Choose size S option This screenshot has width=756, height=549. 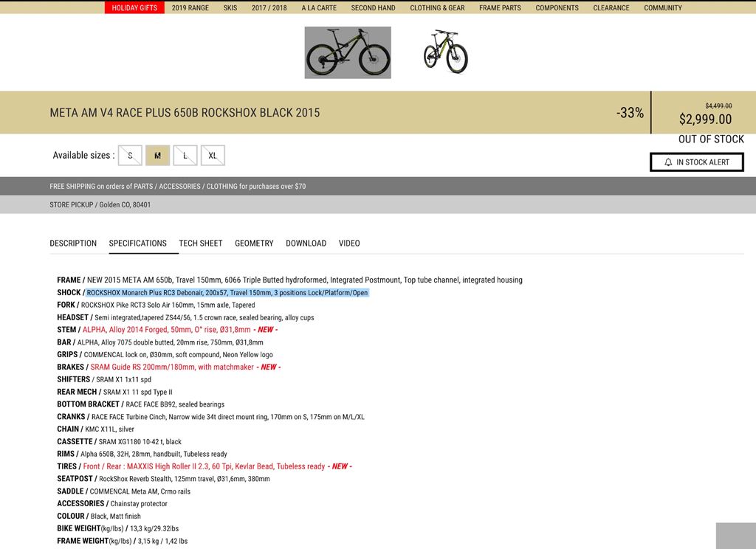130,156
